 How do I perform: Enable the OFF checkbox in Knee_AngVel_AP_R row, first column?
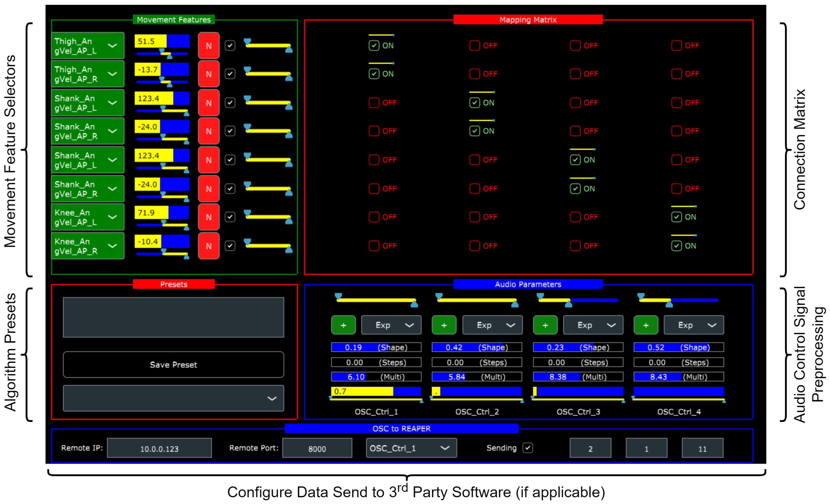[374, 246]
